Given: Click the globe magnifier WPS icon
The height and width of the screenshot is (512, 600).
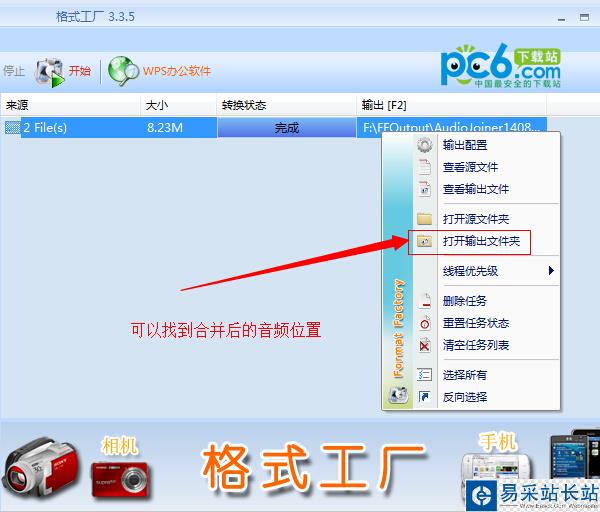Looking at the screenshot, I should click(x=123, y=71).
